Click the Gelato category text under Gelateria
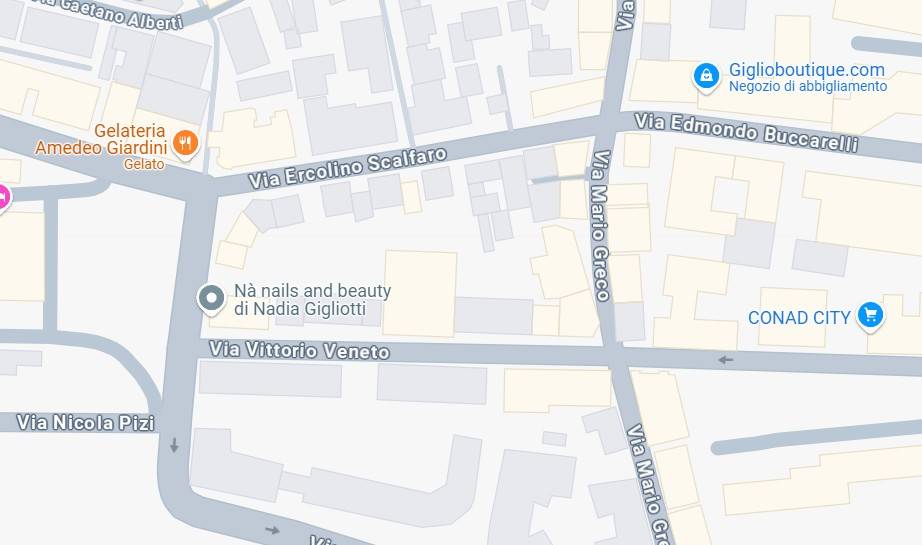Image resolution: width=922 pixels, height=545 pixels. (144, 164)
